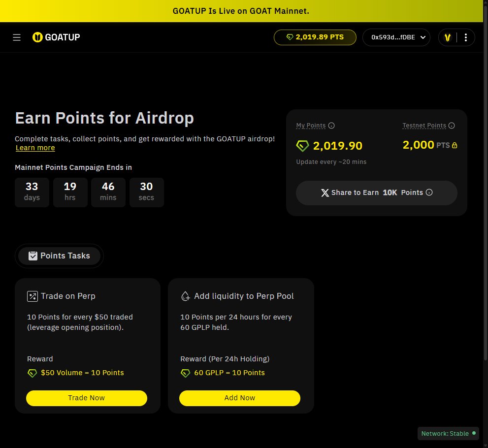
Task: Click the lock icon beside 2,000 PTS
Action: (x=455, y=145)
